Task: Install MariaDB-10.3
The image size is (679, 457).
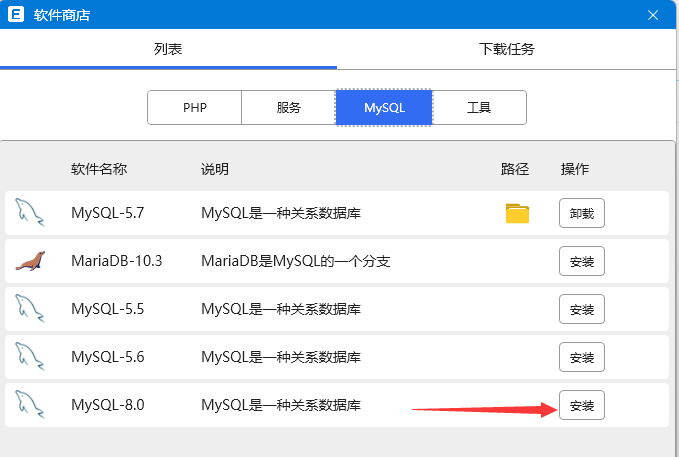Action: coord(581,261)
